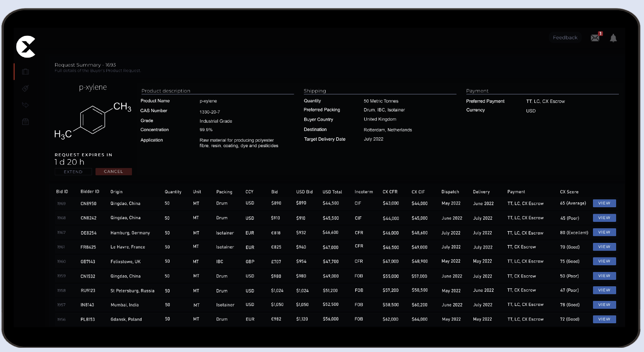Sort by USD Total column header
644x352 pixels.
332,192
